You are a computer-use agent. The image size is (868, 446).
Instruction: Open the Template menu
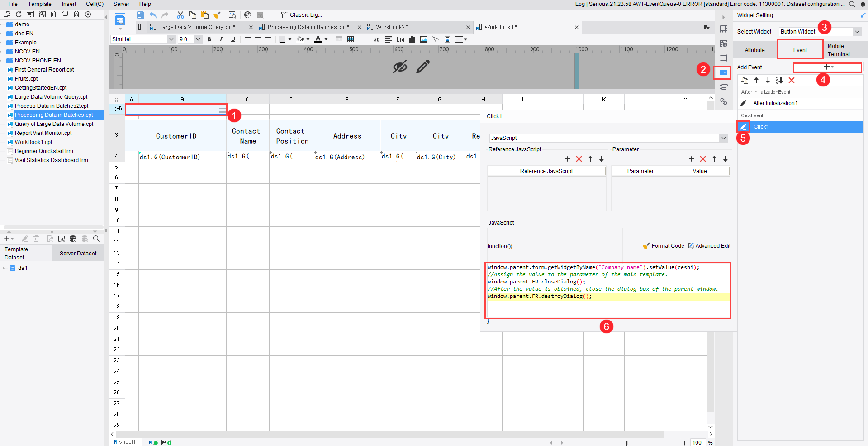pos(40,4)
